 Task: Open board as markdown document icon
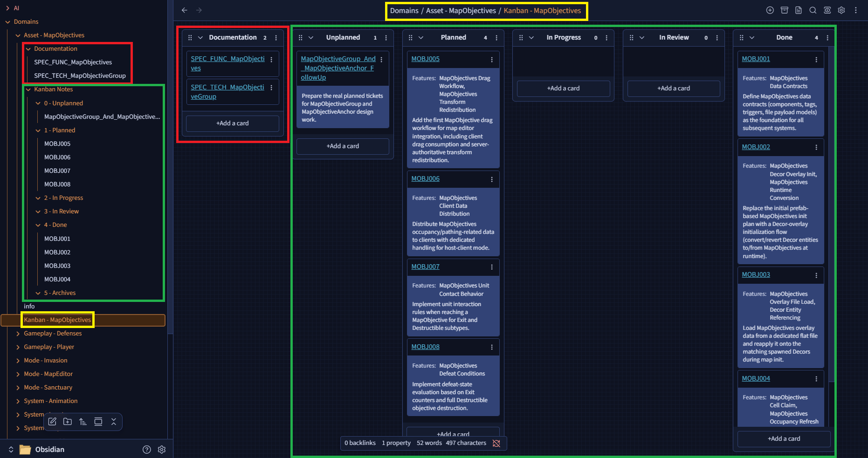tap(799, 10)
